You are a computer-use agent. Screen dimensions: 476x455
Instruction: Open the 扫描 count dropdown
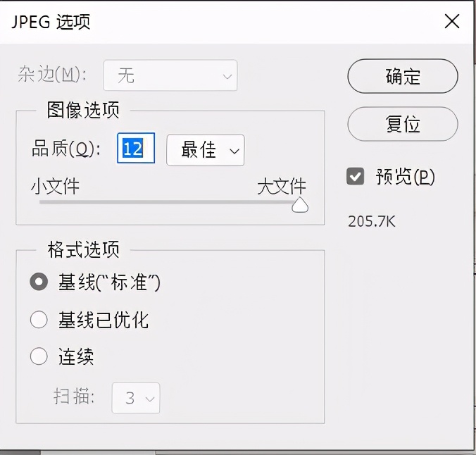[137, 398]
